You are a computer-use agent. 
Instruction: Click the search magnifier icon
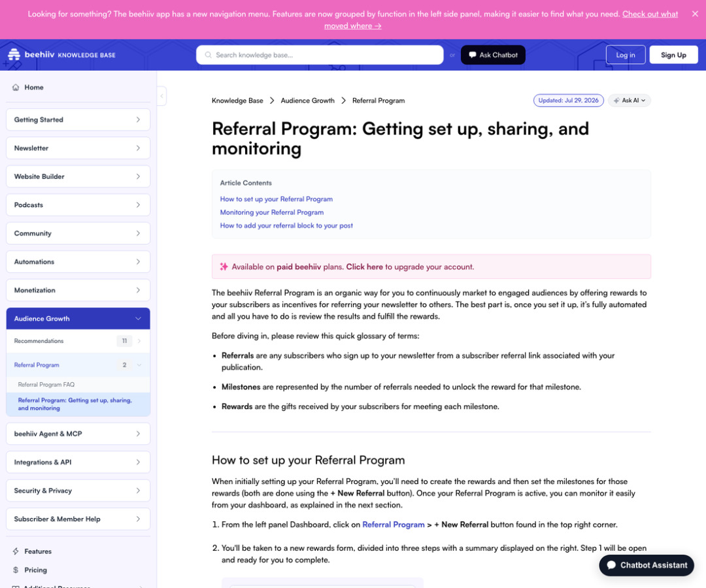[208, 55]
